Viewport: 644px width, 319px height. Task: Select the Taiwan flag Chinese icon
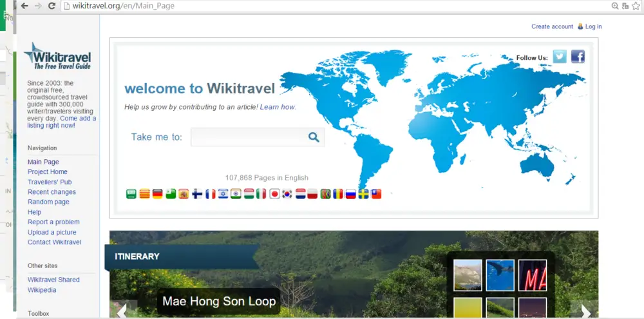[376, 193]
